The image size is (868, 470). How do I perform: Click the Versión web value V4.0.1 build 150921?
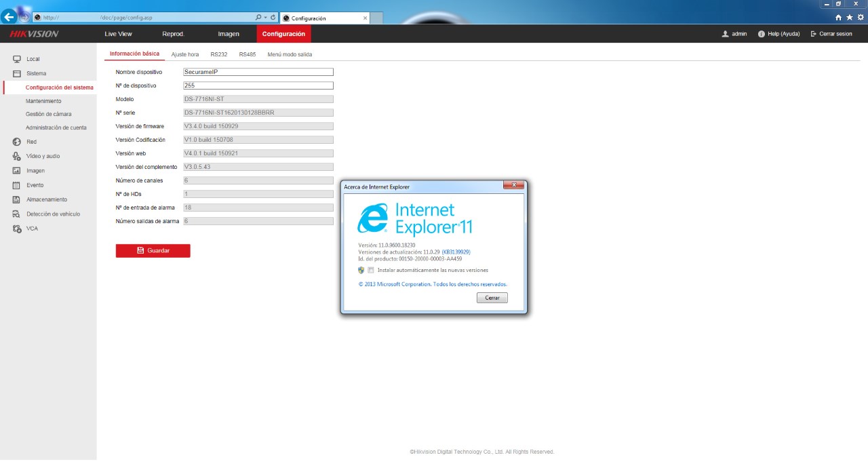point(258,153)
